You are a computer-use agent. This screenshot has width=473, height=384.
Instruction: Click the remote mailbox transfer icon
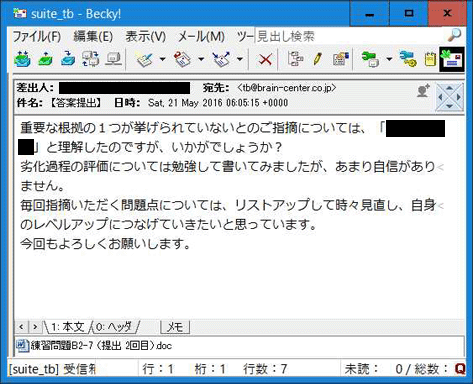(90, 59)
